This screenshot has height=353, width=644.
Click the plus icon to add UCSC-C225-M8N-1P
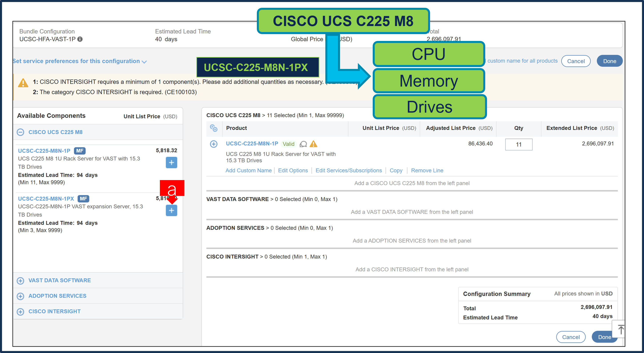point(171,163)
